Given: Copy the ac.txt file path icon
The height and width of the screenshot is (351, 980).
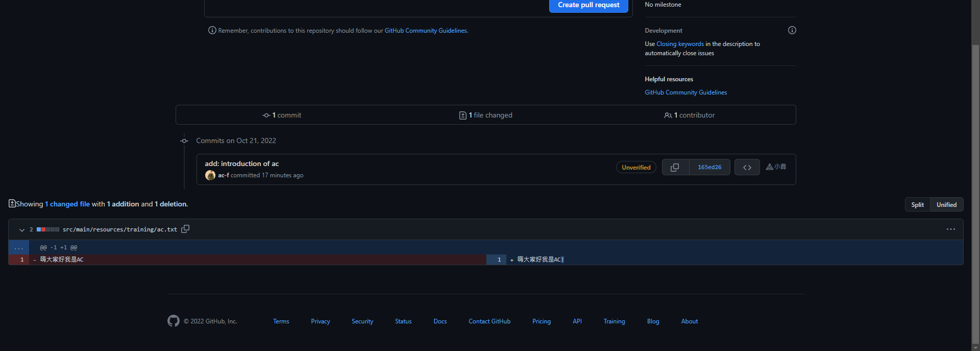Looking at the screenshot, I should [x=185, y=229].
